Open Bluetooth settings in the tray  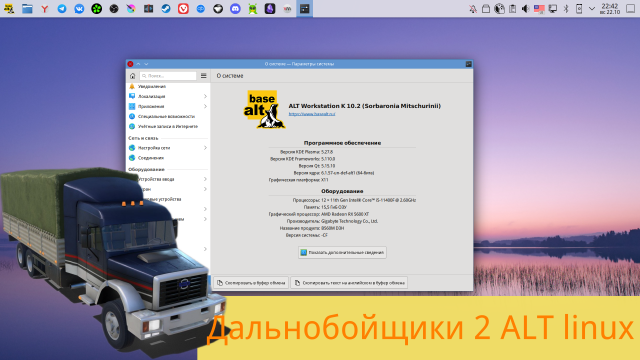point(566,9)
